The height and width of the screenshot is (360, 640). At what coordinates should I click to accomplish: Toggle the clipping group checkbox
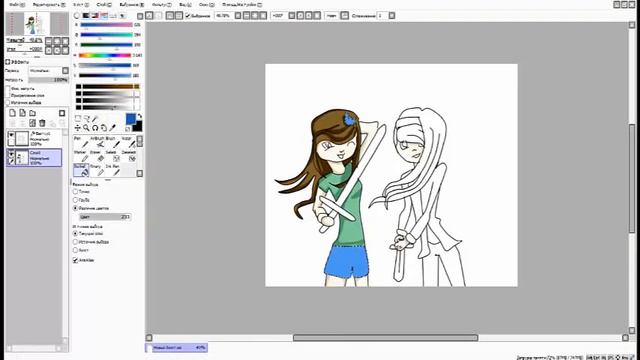click(x=8, y=95)
